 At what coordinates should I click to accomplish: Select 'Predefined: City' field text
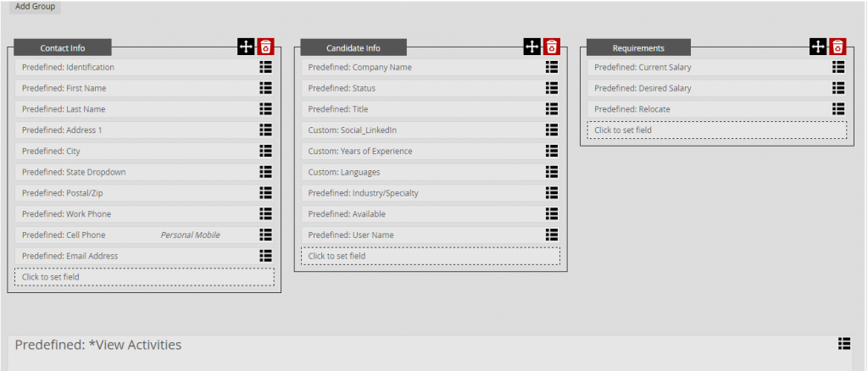pos(51,151)
